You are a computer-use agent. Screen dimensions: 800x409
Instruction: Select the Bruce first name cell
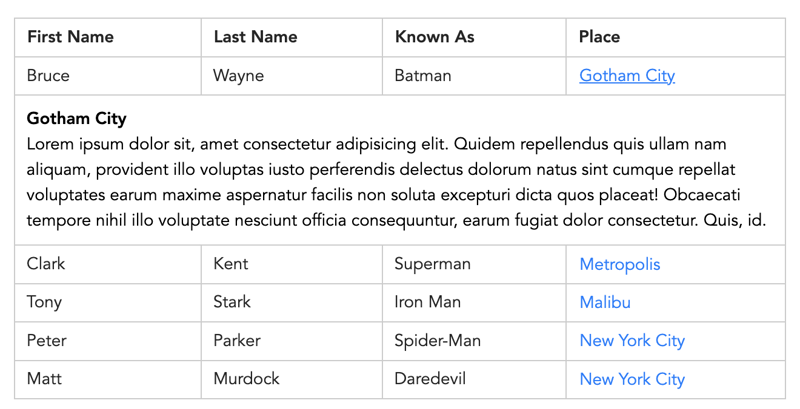tap(108, 76)
